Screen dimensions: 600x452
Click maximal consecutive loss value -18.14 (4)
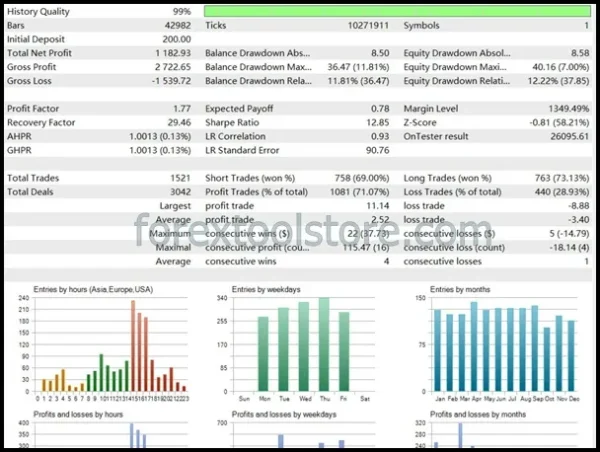(569, 248)
